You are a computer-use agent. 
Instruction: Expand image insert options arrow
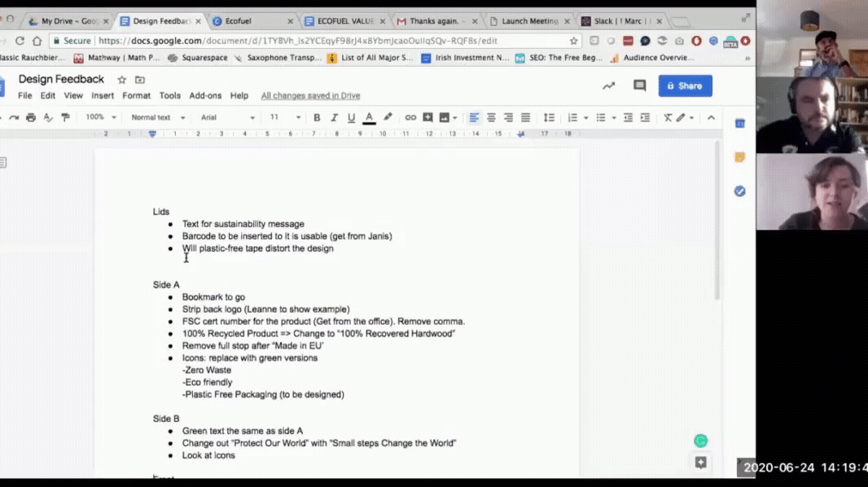pos(455,117)
